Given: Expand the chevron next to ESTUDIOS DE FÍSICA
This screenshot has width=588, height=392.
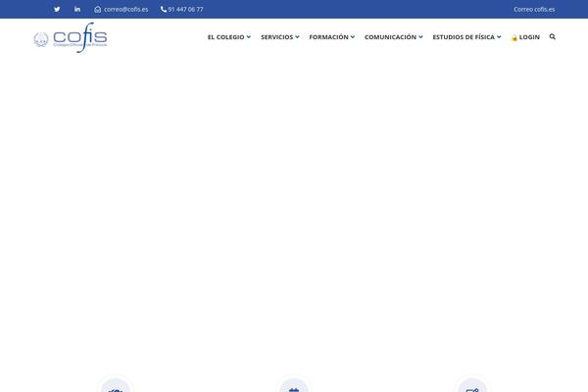Looking at the screenshot, I should (499, 37).
